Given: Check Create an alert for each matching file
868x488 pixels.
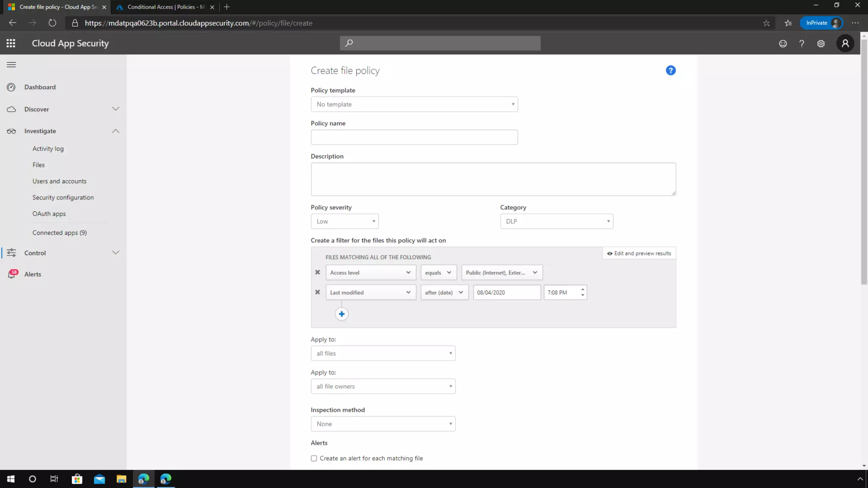Looking at the screenshot, I should point(314,458).
